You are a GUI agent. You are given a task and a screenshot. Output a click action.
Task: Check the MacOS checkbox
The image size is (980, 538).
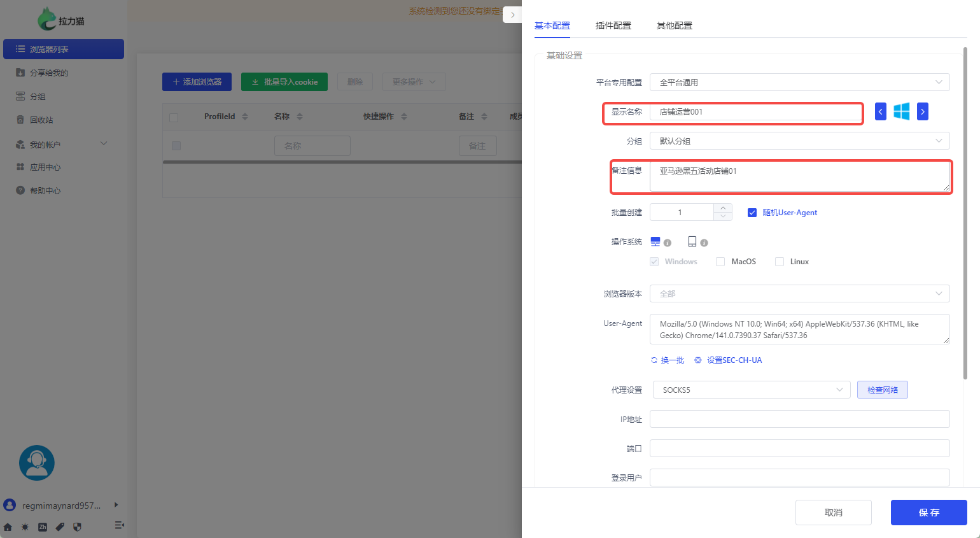(720, 262)
